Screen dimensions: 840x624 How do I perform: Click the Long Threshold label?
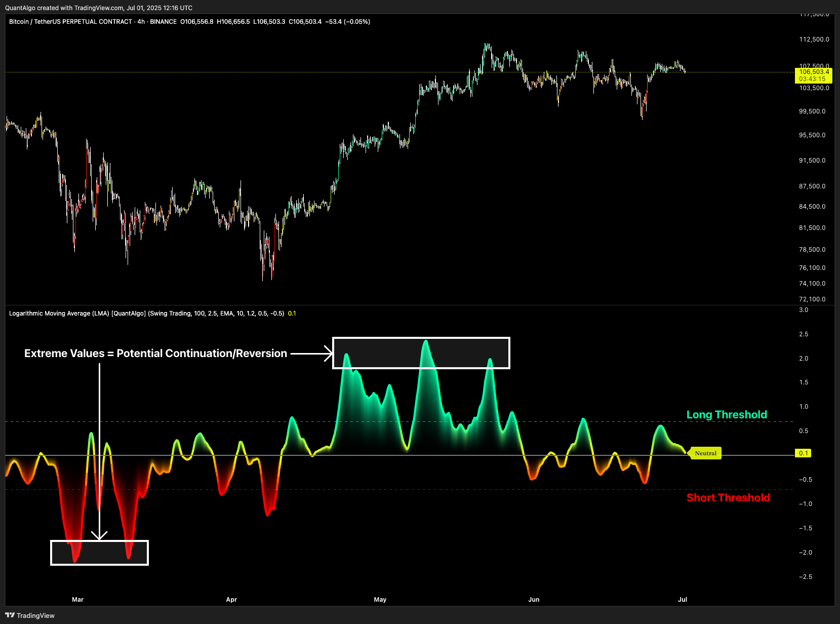(x=727, y=415)
